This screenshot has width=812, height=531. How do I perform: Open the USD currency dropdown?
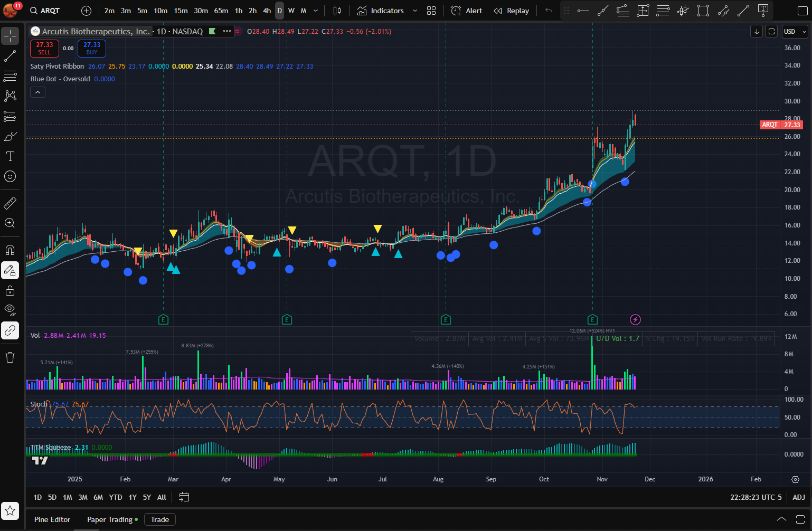click(x=795, y=32)
